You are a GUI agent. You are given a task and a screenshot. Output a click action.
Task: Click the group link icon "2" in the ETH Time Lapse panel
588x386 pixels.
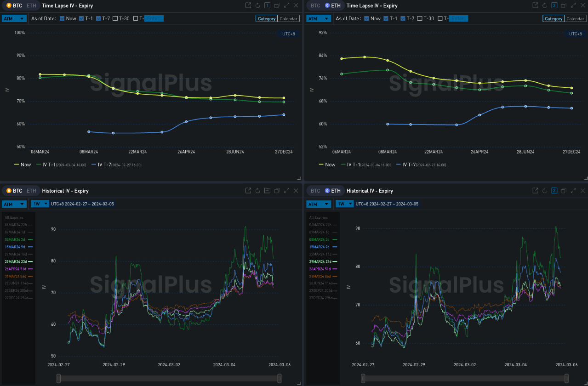554,6
